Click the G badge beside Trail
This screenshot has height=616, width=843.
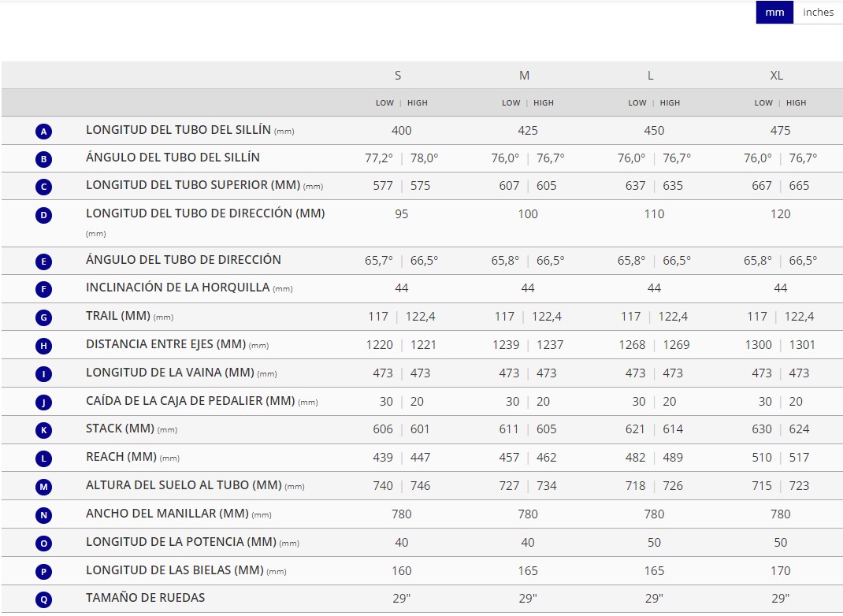(x=44, y=317)
